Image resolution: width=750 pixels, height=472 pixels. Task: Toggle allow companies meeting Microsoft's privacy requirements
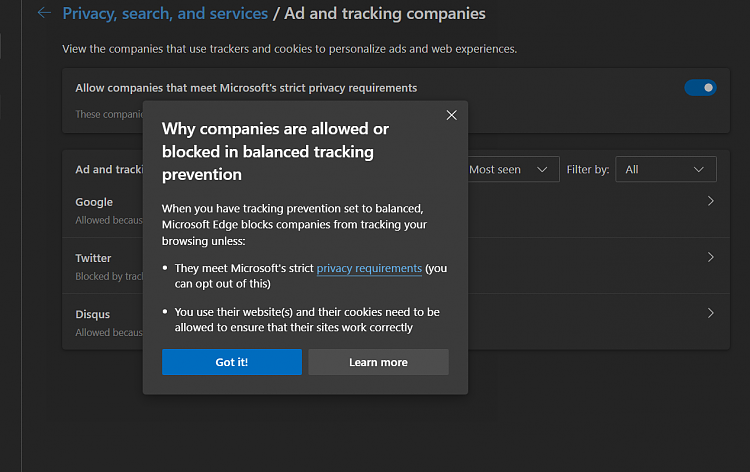pyautogui.click(x=700, y=88)
